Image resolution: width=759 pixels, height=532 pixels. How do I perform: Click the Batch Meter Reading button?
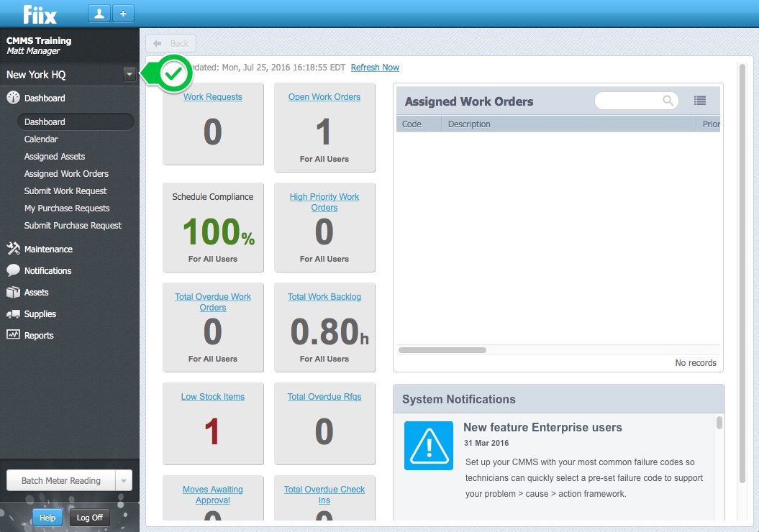[x=61, y=481]
